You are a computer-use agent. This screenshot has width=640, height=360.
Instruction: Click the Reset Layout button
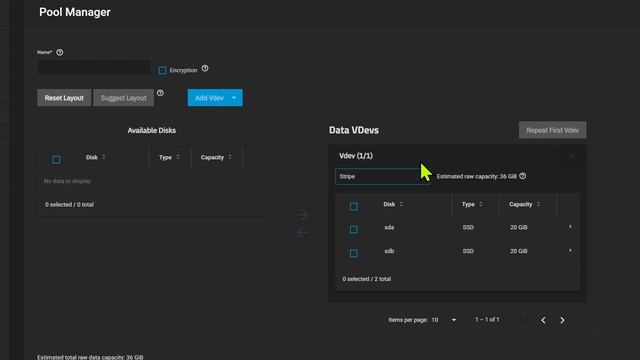(64, 98)
